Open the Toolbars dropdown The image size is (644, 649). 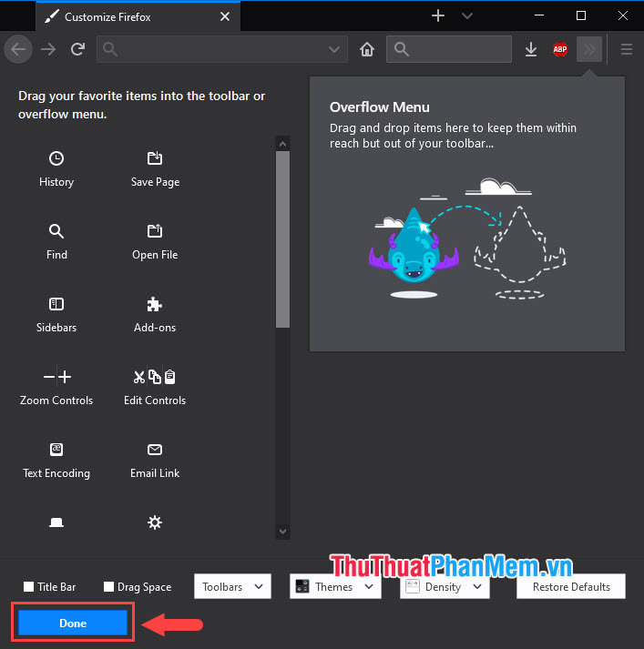click(x=232, y=586)
